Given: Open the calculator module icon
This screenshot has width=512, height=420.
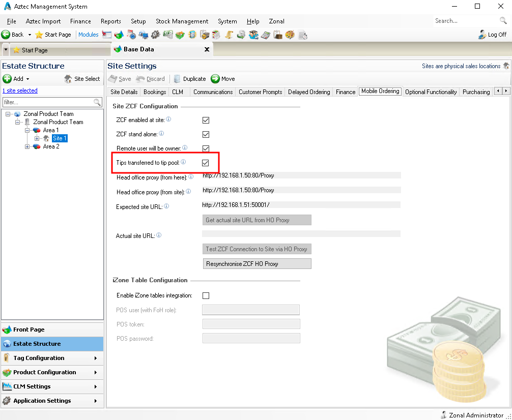Looking at the screenshot, I should click(x=266, y=35).
